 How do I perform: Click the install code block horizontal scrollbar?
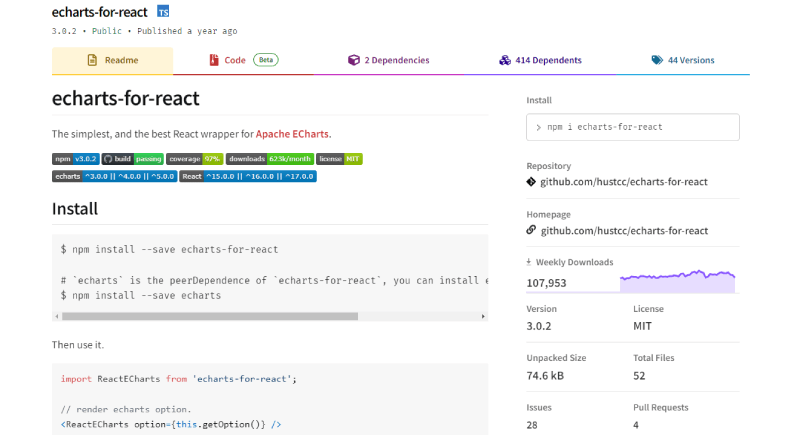click(x=210, y=316)
